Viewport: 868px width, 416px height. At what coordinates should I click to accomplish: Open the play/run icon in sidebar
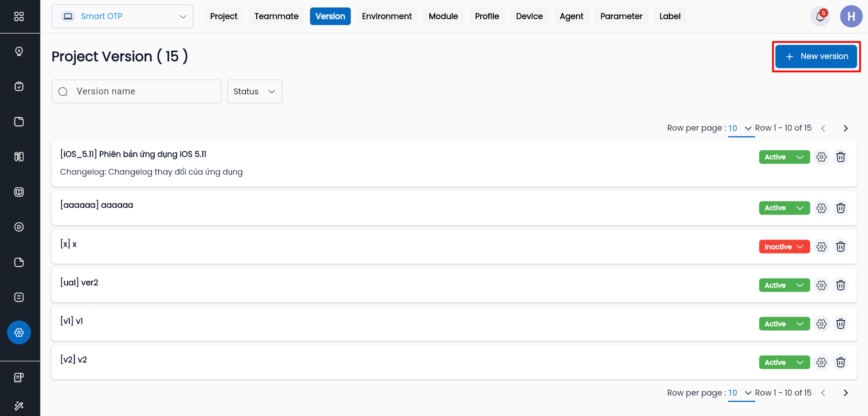pos(19,227)
